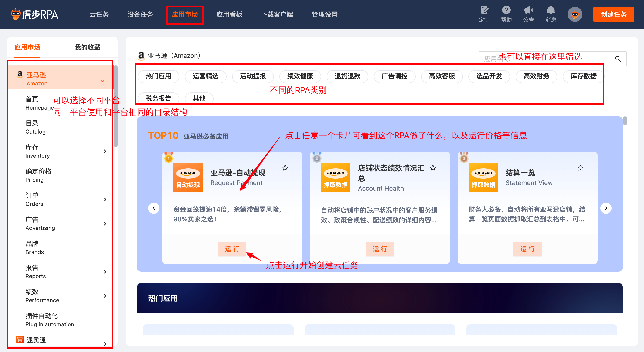644x352 pixels.
Task: Open the 定制 customization icon
Action: tap(484, 14)
